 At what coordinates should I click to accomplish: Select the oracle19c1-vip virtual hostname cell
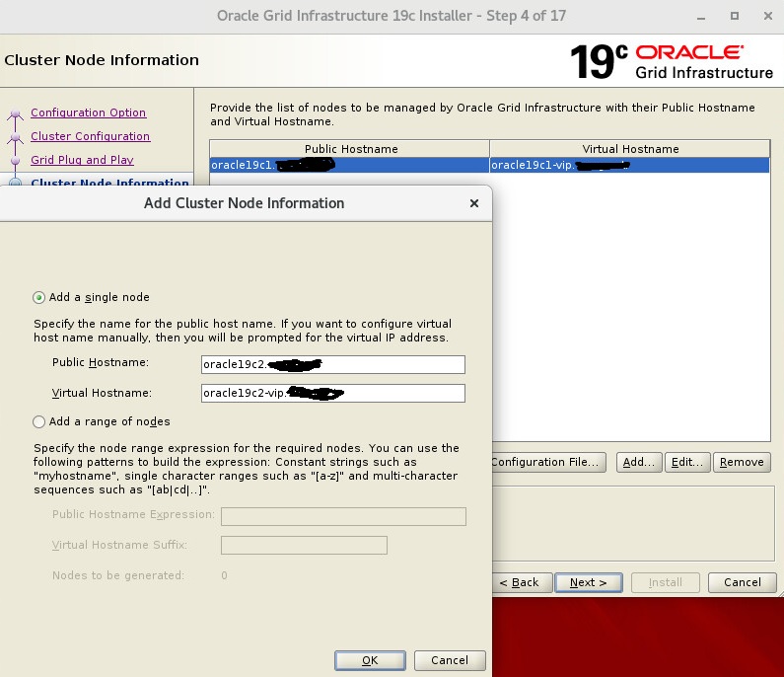[x=629, y=165]
